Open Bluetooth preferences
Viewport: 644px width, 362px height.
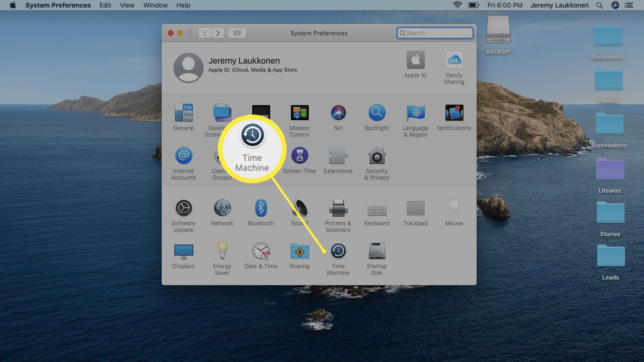click(x=261, y=208)
